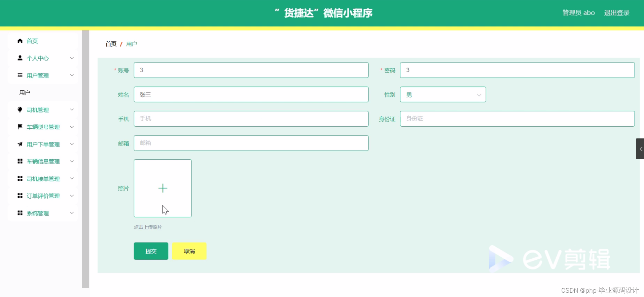Image resolution: width=644 pixels, height=297 pixels.
Task: Expand the 订单评价管理 chevron
Action: tap(72, 196)
